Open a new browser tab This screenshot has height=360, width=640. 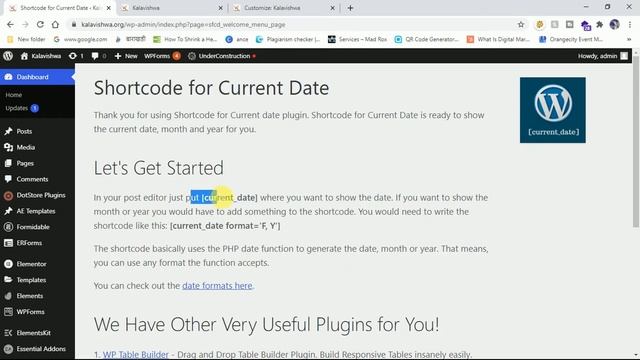(350, 8)
